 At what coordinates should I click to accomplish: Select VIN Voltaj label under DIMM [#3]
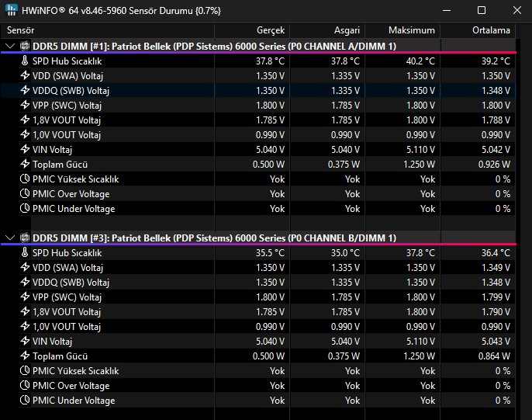coord(52,342)
